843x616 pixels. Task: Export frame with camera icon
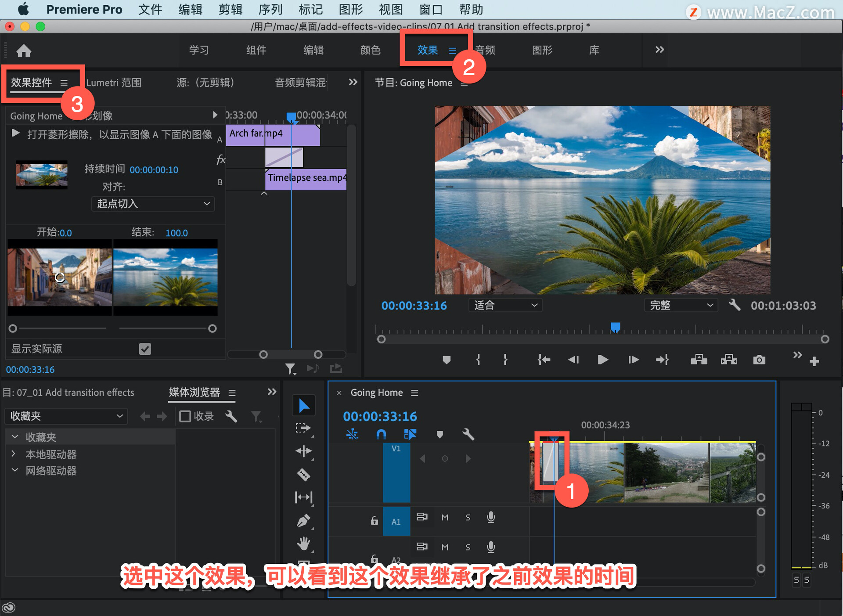pos(759,360)
